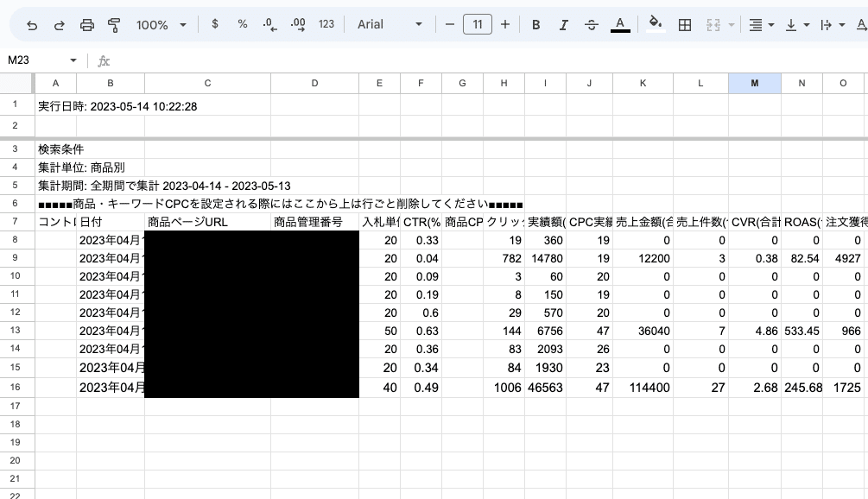Click the row 6 deletion notice text
This screenshot has width=868, height=499.
coord(280,204)
